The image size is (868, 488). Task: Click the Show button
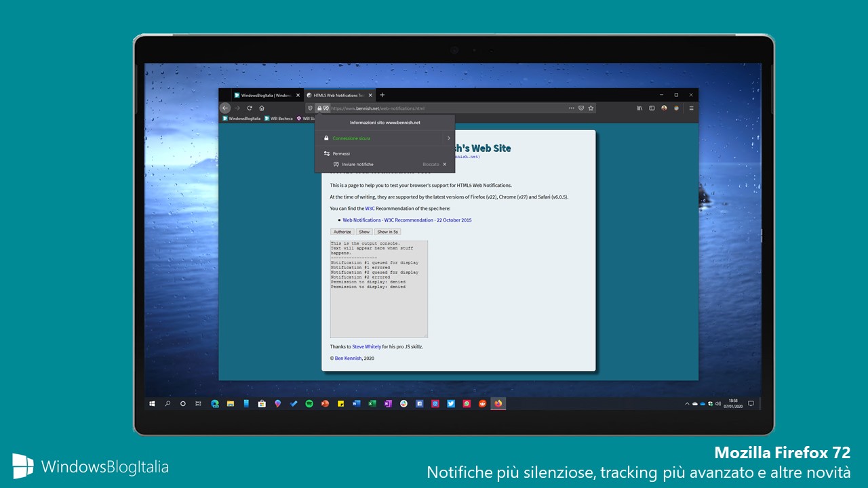tap(364, 232)
